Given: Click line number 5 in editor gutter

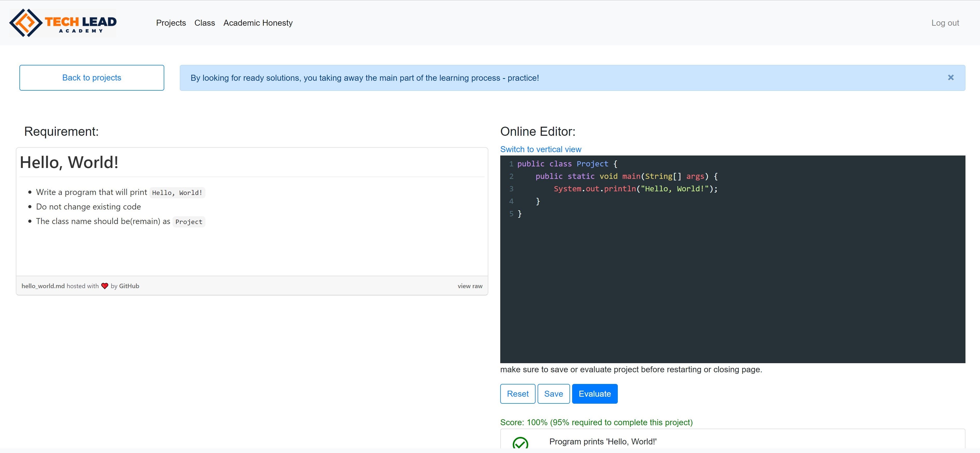Looking at the screenshot, I should click(511, 214).
